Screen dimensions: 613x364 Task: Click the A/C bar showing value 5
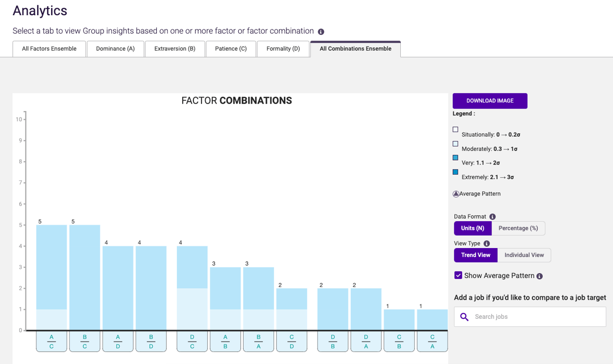(x=52, y=278)
